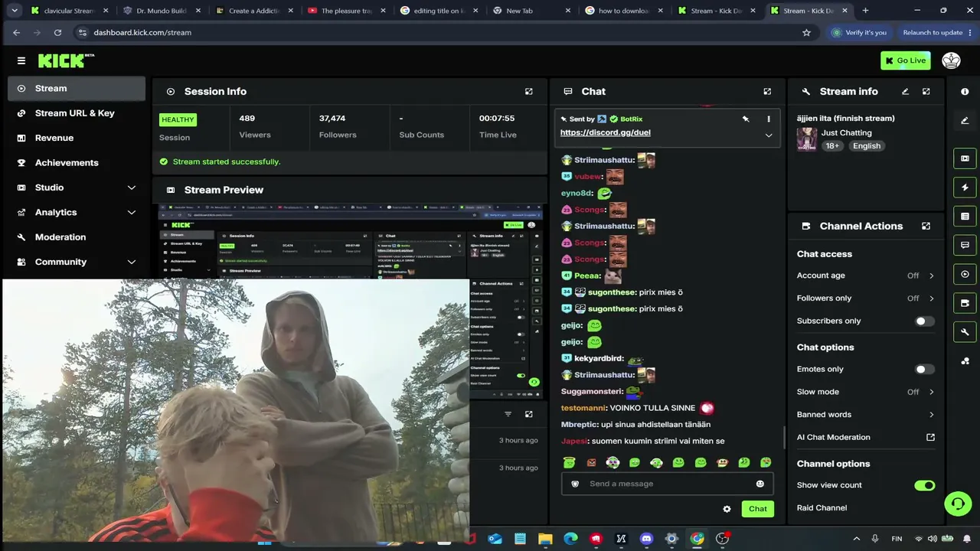Toggle the lightning bolt widget in right rail
The width and height of the screenshot is (980, 551).
[x=965, y=187]
